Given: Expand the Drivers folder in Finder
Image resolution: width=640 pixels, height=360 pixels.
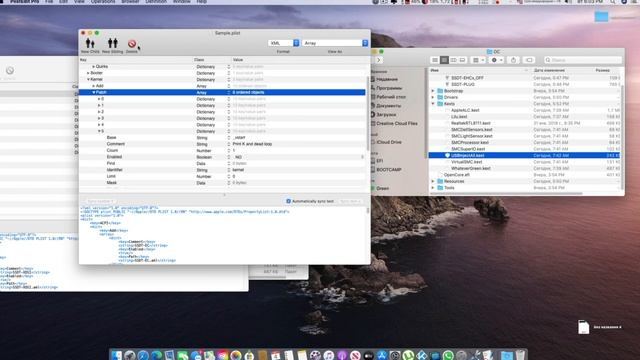Looking at the screenshot, I should pos(433,97).
